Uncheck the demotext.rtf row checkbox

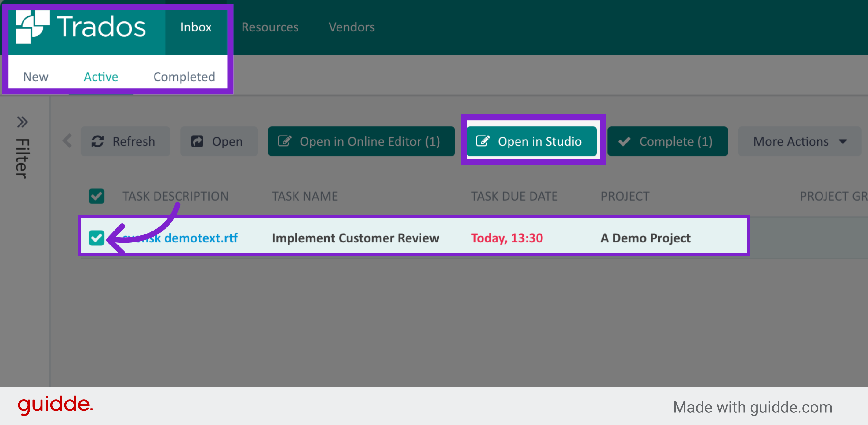pos(97,238)
